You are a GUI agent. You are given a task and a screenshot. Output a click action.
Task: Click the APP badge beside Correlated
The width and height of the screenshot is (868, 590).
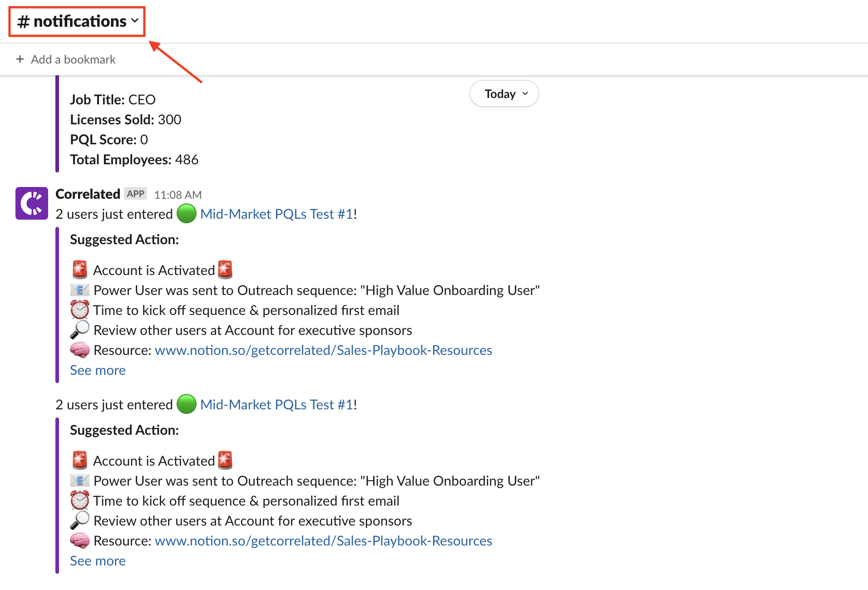135,194
